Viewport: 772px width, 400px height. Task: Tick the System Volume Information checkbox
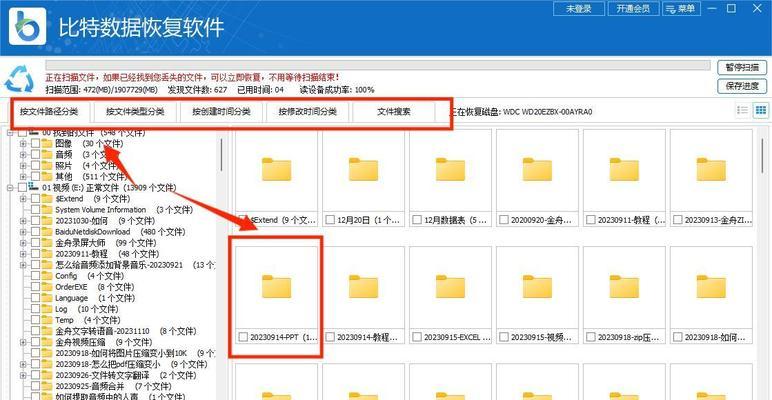35,209
